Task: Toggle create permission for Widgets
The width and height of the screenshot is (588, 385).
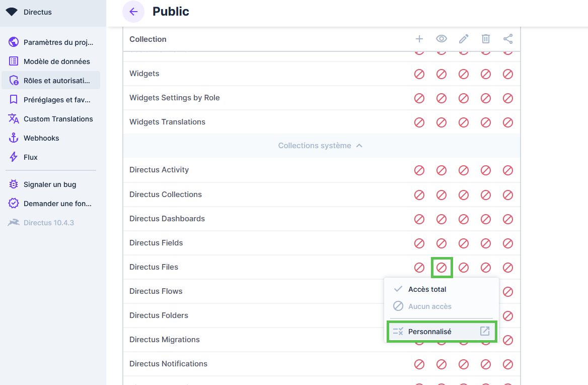Action: (419, 74)
